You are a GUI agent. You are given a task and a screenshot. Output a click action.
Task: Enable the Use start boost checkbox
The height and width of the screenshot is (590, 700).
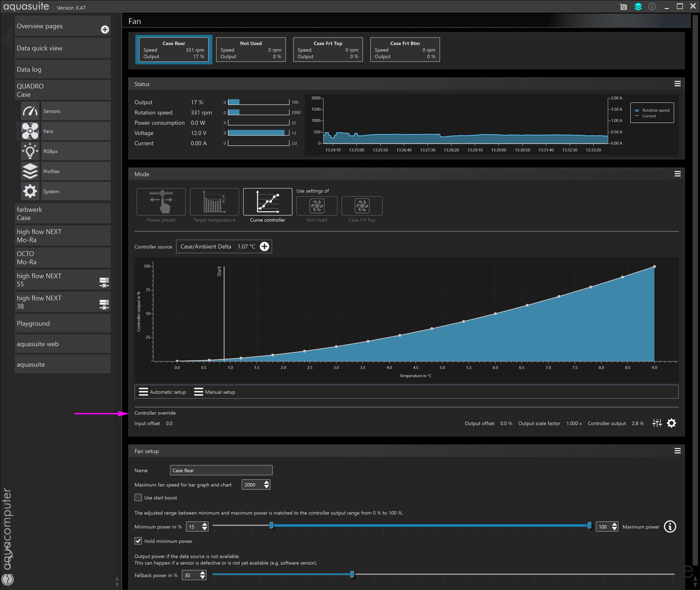click(138, 497)
